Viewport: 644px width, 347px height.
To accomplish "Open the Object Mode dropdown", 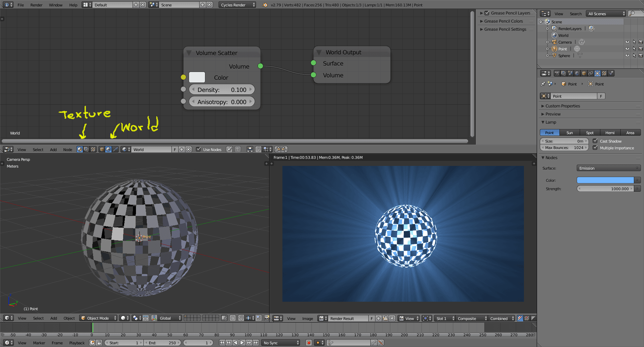I will (x=98, y=318).
